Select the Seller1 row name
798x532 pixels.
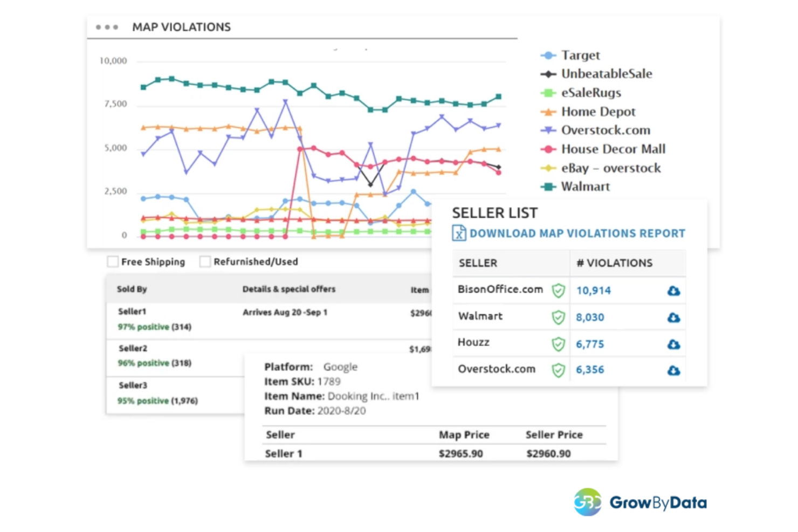pyautogui.click(x=132, y=312)
